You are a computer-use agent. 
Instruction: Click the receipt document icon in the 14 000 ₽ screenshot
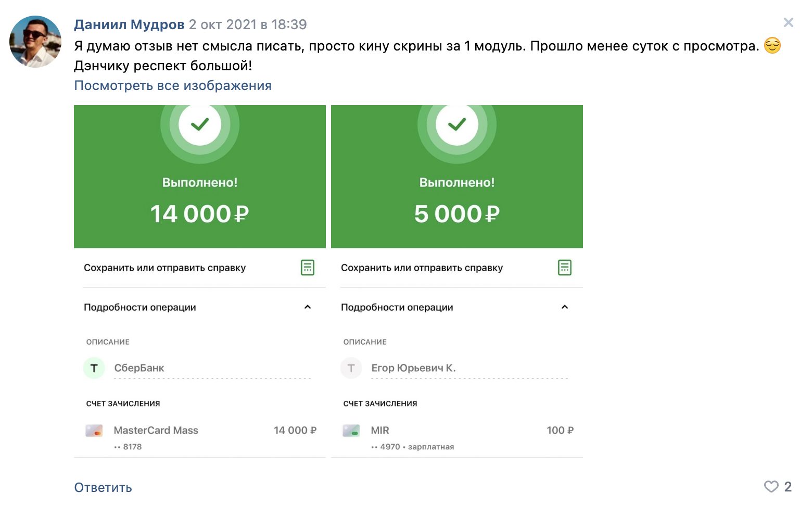pyautogui.click(x=308, y=268)
